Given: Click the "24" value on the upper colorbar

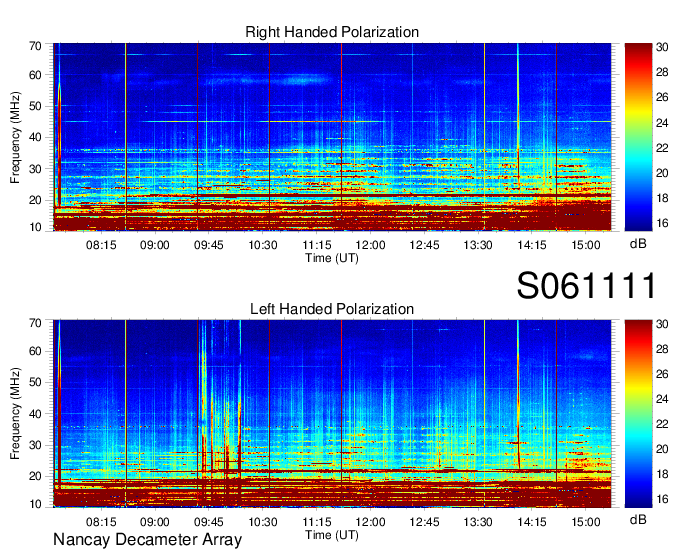Looking at the screenshot, I should (662, 123).
